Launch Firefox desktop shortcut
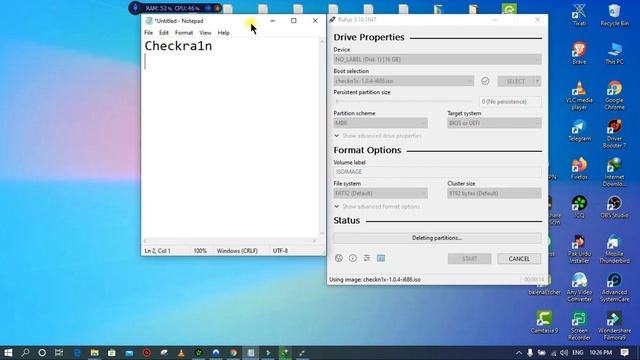 pyautogui.click(x=579, y=169)
